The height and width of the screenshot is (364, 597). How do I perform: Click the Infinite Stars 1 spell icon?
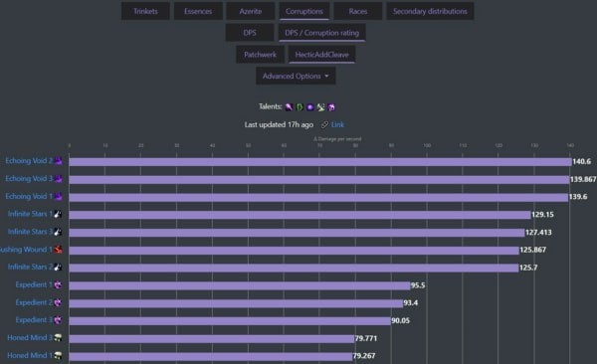[x=58, y=214]
